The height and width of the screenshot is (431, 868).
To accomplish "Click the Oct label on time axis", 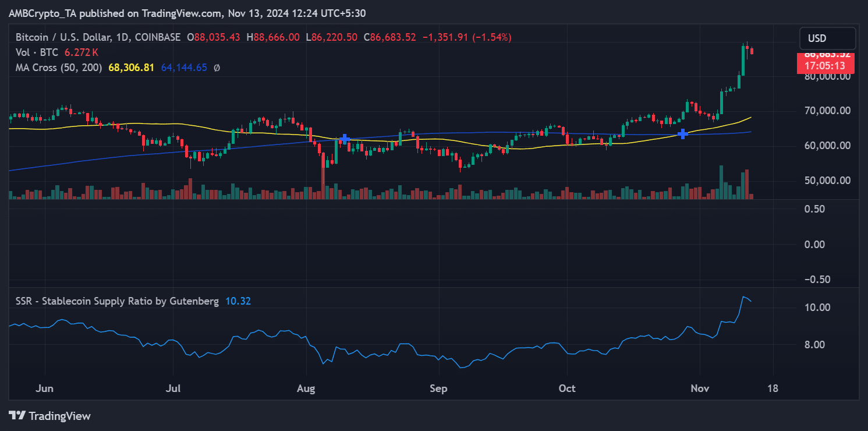I will [x=567, y=389].
